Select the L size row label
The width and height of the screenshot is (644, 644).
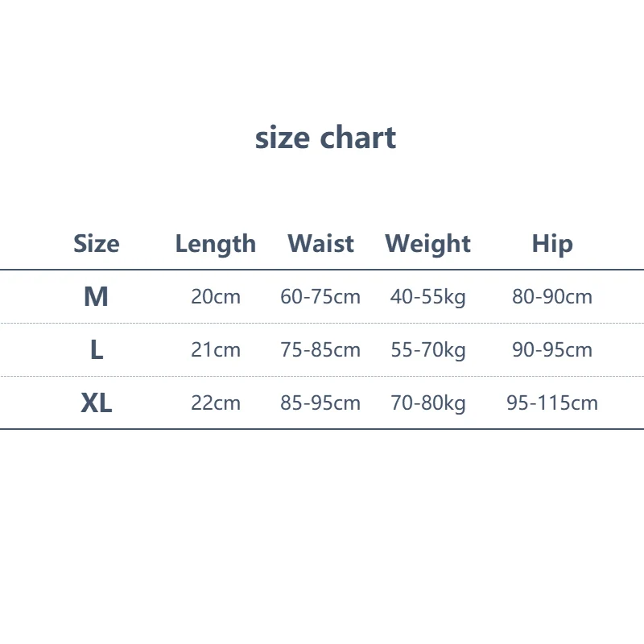[96, 349]
